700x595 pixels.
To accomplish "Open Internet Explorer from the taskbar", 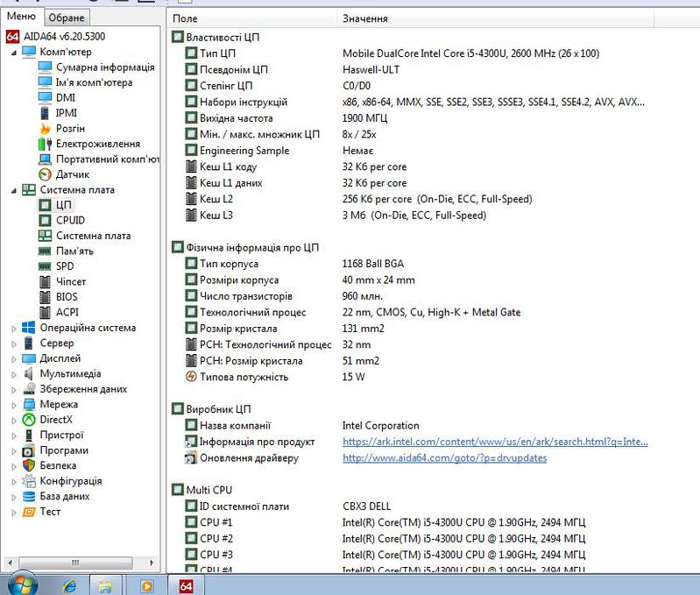I will point(70,584).
